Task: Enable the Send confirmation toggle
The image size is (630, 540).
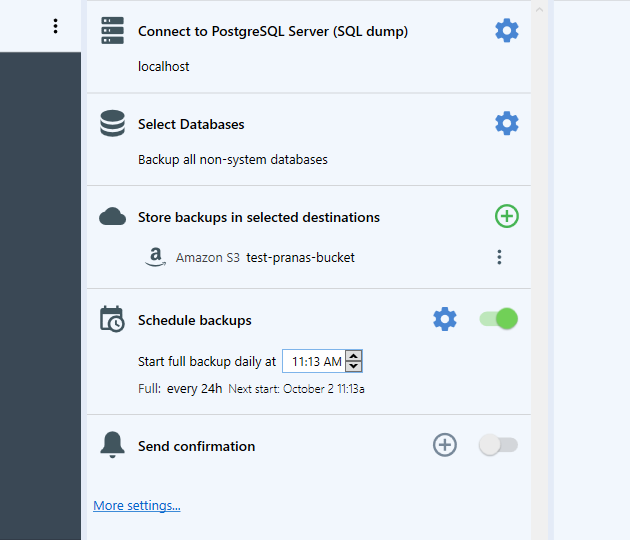Action: coord(499,445)
